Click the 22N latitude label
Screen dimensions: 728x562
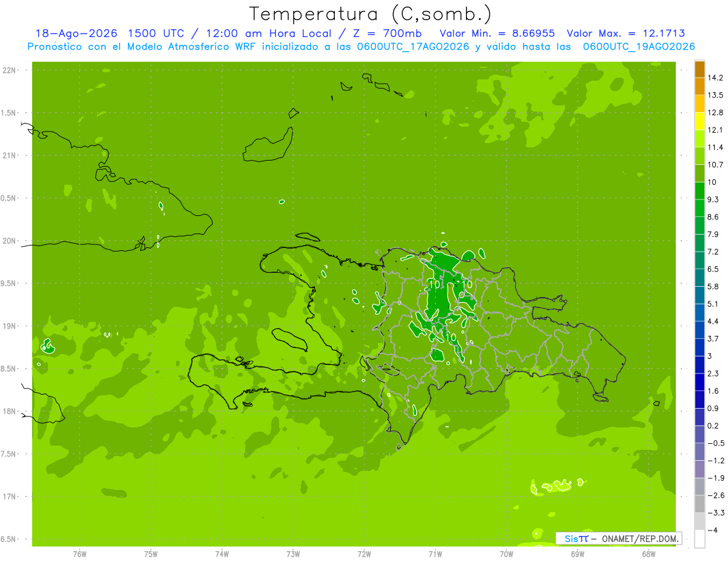(x=10, y=70)
